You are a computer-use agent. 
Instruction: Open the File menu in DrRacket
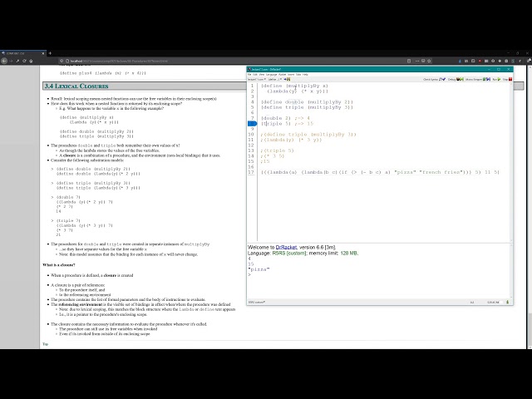(249, 74)
